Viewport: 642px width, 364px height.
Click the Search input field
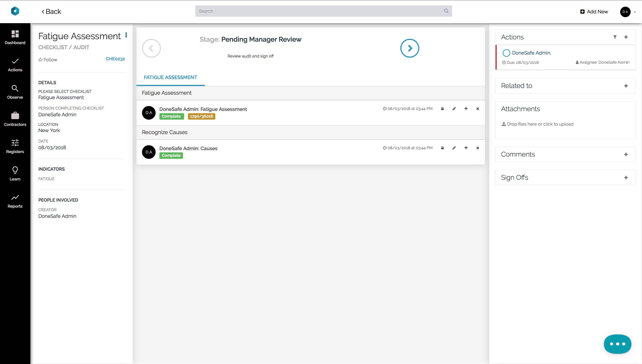320,11
